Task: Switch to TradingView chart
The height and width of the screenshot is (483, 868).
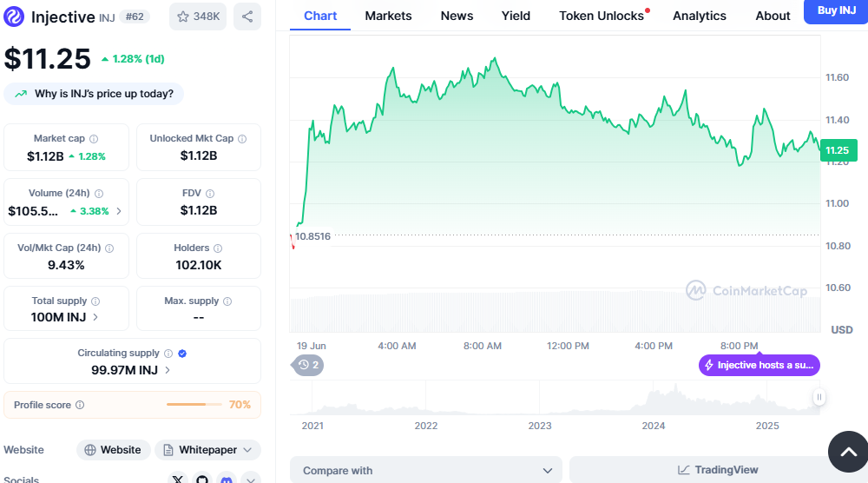Action: click(718, 470)
